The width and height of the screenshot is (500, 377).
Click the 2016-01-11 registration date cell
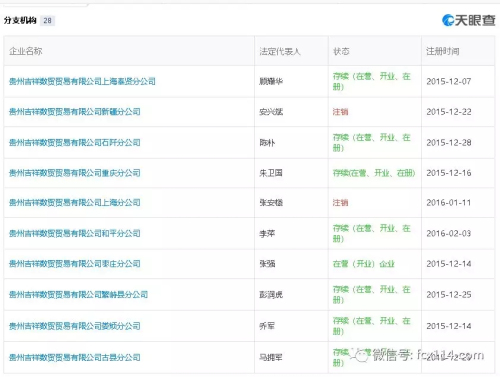[x=449, y=203]
